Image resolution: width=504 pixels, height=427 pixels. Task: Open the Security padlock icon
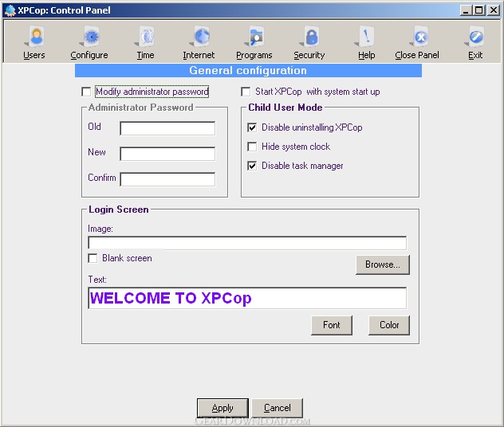(309, 42)
